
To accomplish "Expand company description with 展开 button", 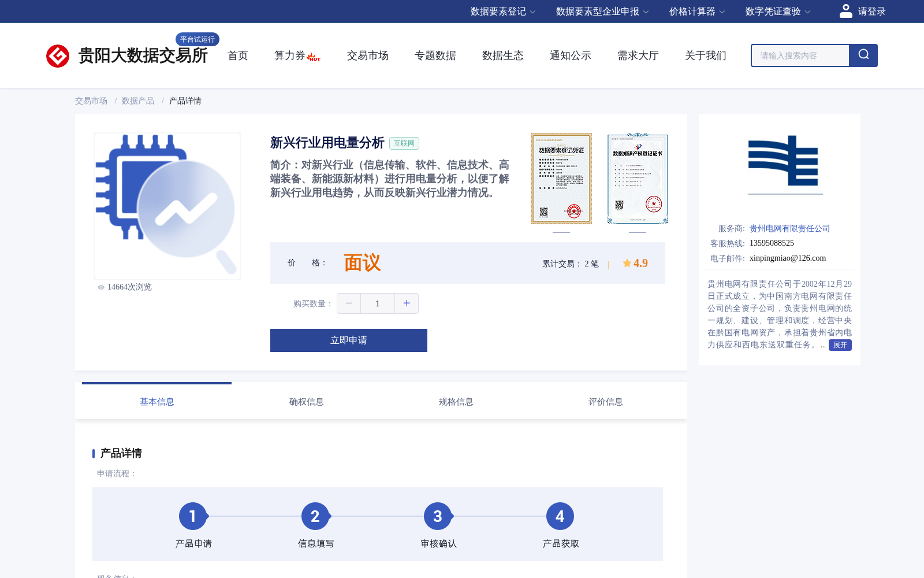I will 840,345.
